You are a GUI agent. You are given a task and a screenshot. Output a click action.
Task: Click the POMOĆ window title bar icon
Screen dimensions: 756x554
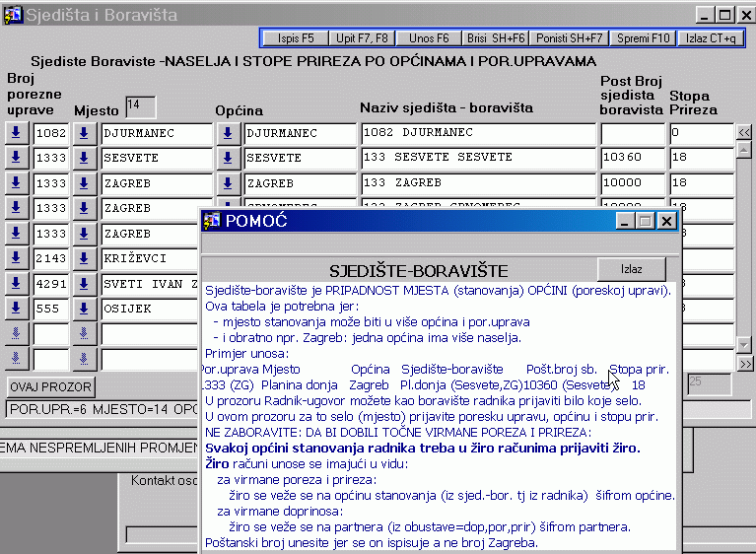point(212,222)
